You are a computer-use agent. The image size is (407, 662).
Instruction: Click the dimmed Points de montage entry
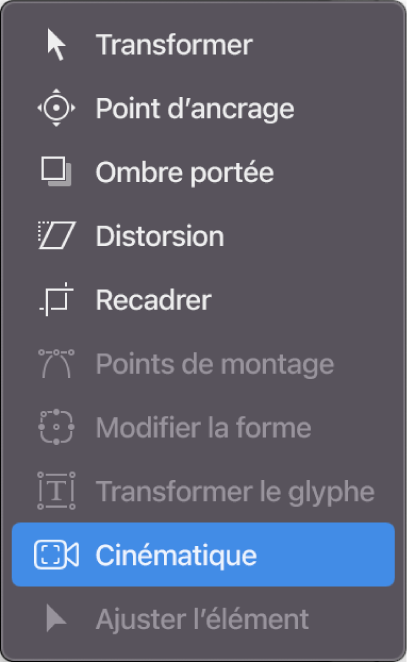tap(215, 364)
